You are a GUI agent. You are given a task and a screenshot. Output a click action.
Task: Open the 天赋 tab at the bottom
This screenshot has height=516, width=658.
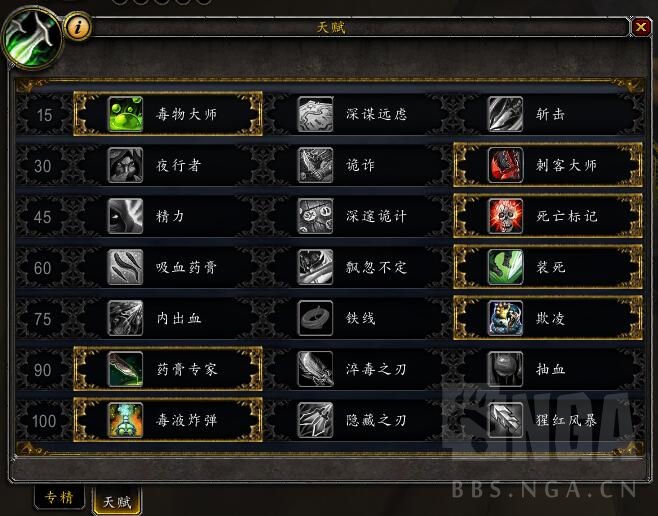coord(118,501)
